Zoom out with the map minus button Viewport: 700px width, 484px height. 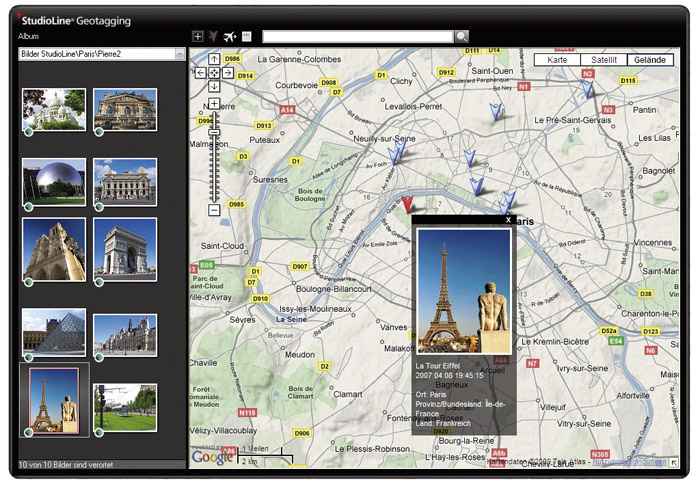point(214,210)
